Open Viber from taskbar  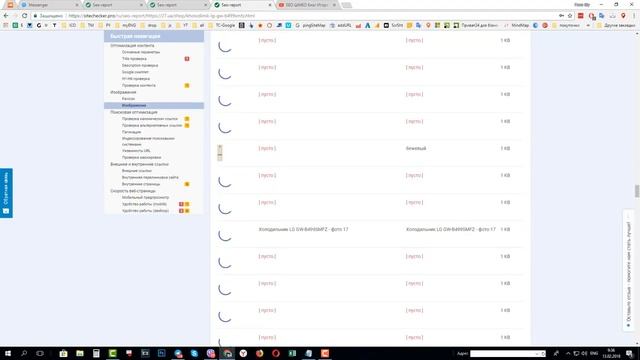pos(211,353)
